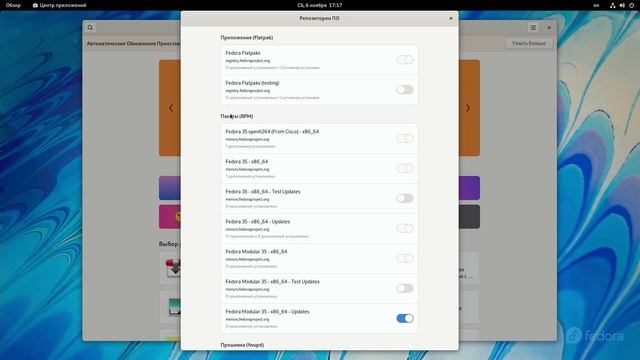Screen dimensions: 640x360
Task: Click the Flatpak applications section heading
Action: (247, 38)
